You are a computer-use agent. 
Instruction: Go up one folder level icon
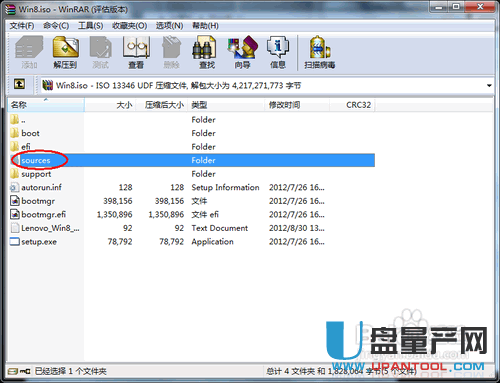click(x=19, y=84)
